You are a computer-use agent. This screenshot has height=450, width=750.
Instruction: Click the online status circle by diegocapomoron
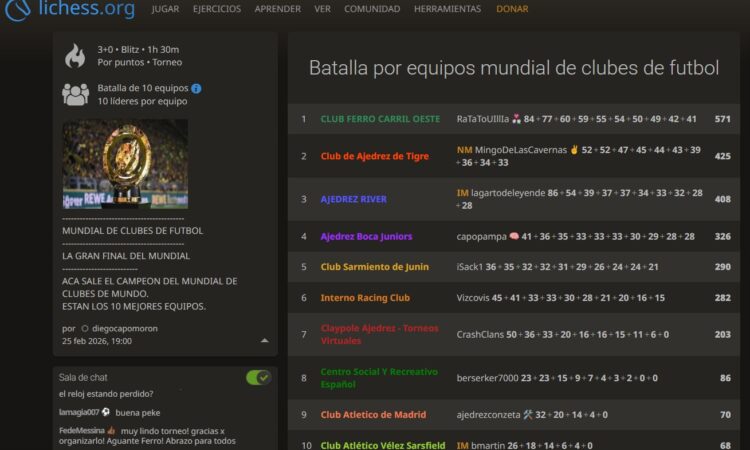pyautogui.click(x=84, y=328)
